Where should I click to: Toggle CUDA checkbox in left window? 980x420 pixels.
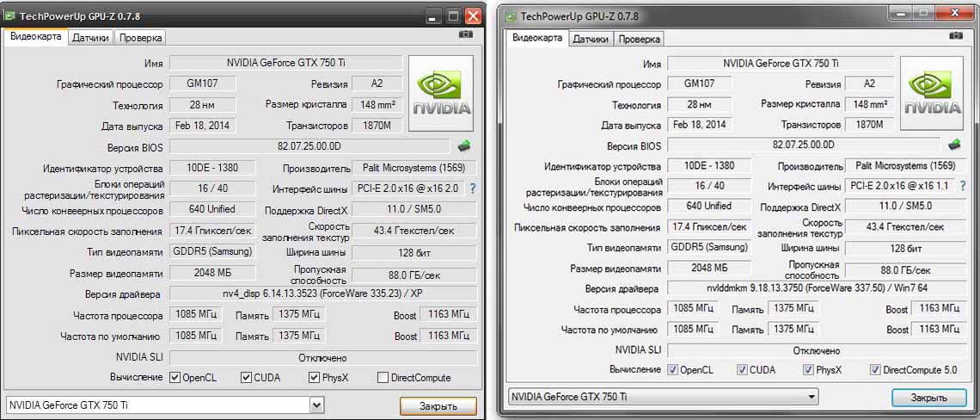click(246, 378)
